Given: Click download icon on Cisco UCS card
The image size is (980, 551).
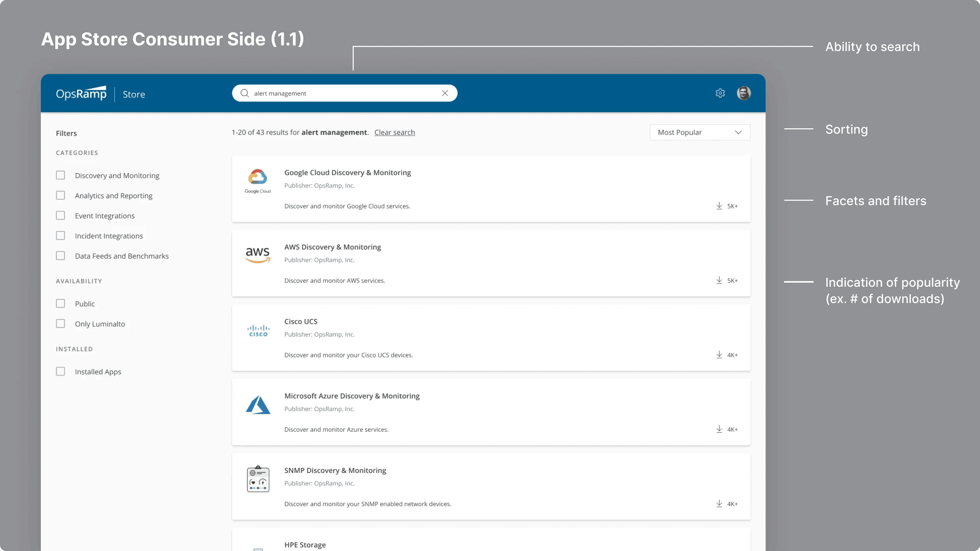Looking at the screenshot, I should pyautogui.click(x=719, y=355).
